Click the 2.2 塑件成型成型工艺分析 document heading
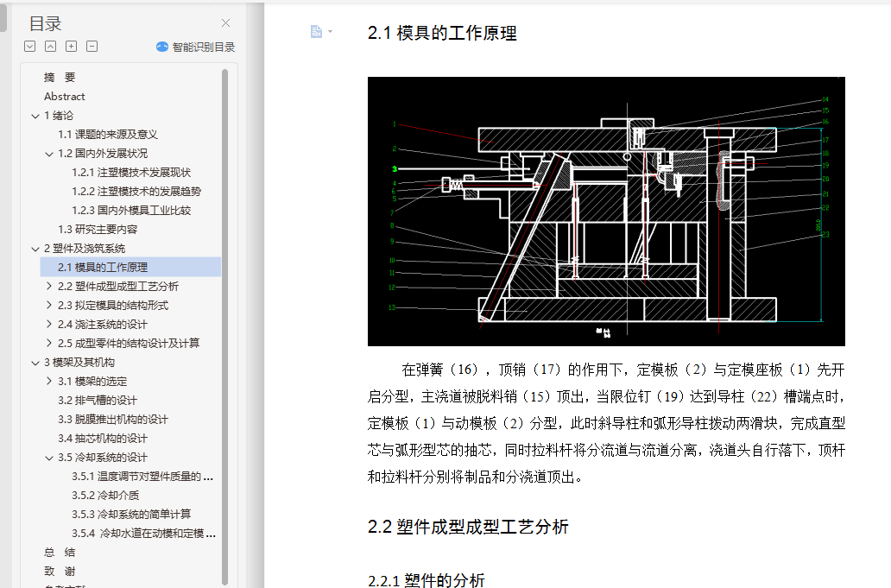 468,527
